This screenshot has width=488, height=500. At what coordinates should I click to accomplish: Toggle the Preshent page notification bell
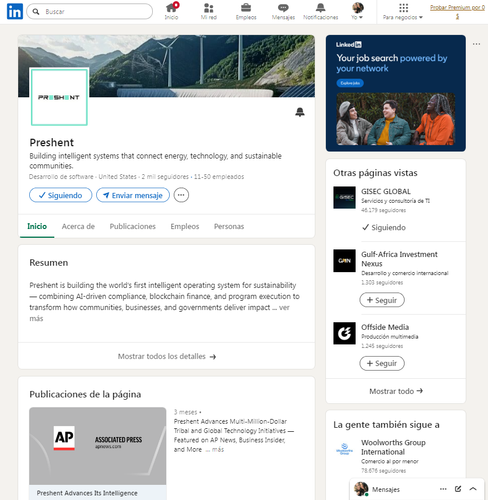point(300,112)
